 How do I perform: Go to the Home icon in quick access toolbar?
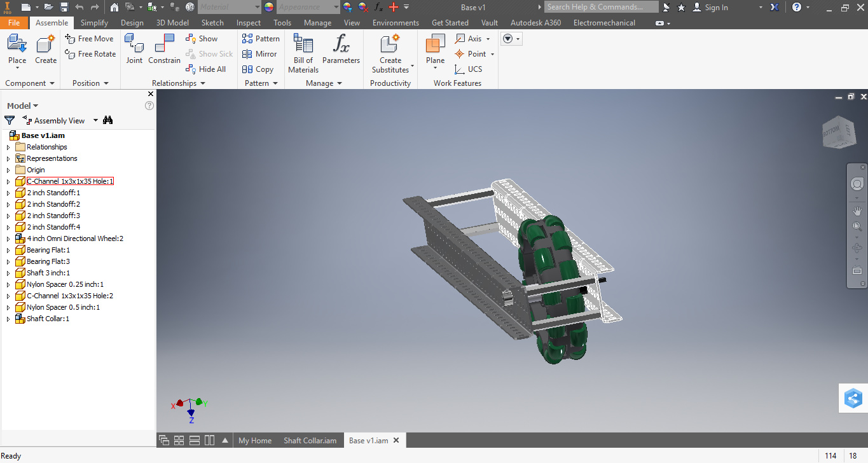114,7
